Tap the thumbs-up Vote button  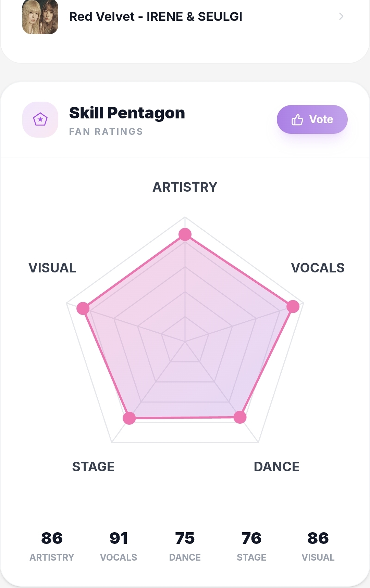(312, 119)
